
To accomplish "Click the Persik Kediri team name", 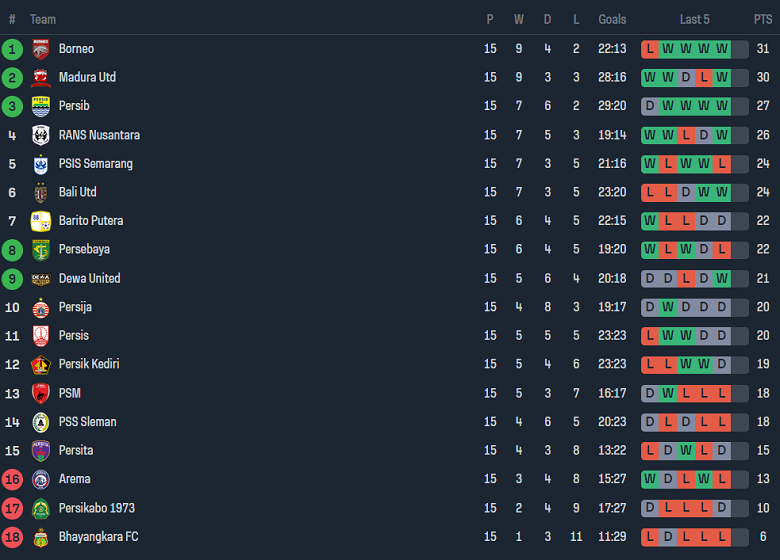I will 89,364.
